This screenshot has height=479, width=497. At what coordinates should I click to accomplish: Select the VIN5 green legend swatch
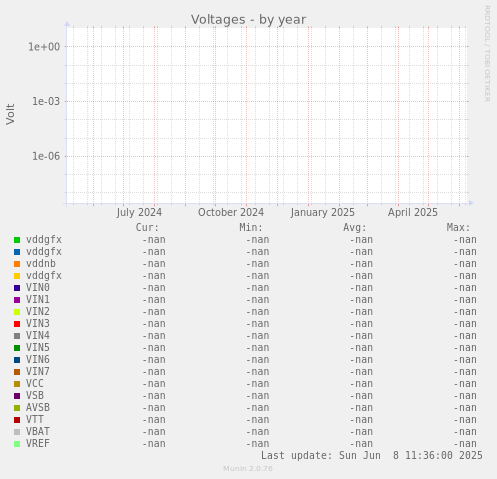click(x=17, y=348)
